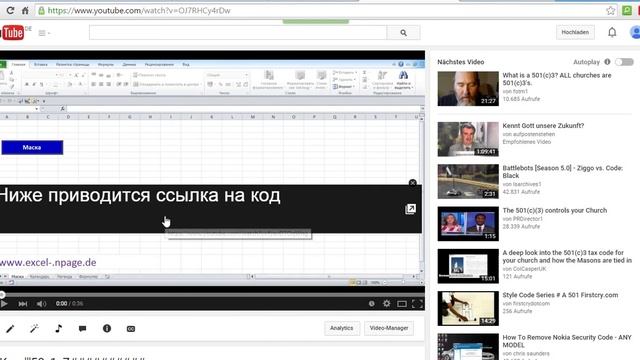The image size is (640, 360).
Task: Click the Video-Manager button
Action: tap(389, 328)
